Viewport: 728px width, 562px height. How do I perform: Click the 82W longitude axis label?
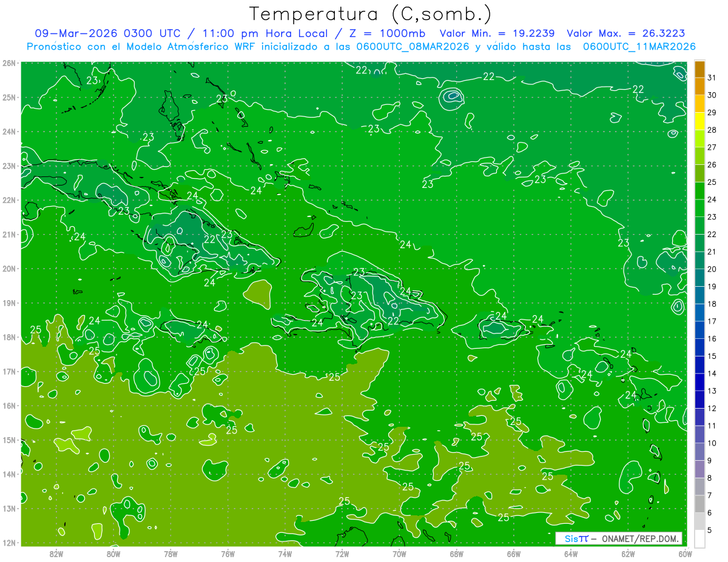56,554
